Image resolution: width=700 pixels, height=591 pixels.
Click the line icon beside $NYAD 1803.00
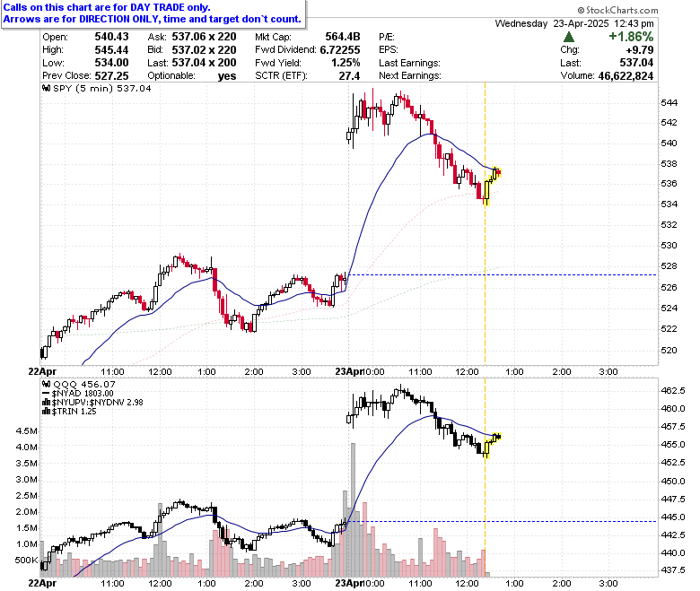(46, 394)
